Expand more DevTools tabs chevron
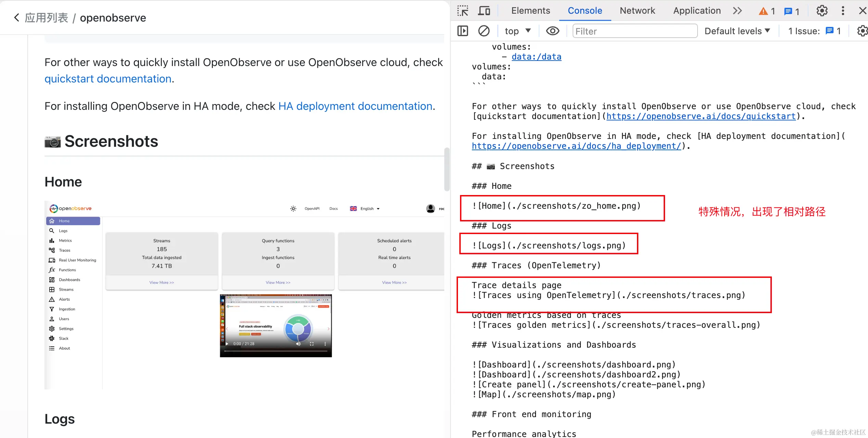Viewport: 868px width, 438px height. click(x=737, y=11)
